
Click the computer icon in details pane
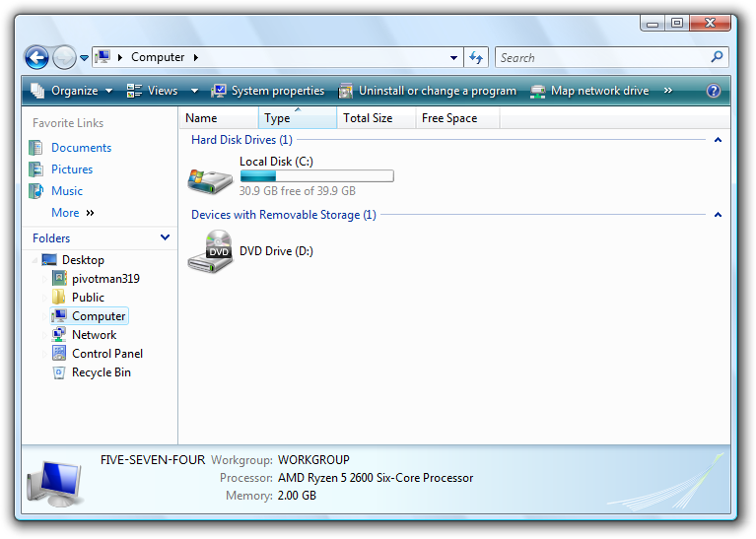point(54,484)
